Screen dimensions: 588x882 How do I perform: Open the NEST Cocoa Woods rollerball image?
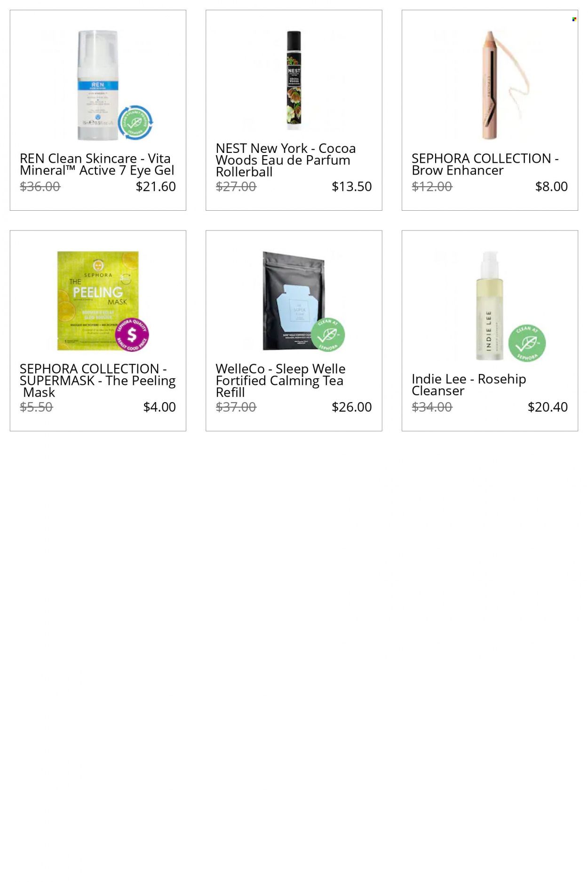(294, 80)
